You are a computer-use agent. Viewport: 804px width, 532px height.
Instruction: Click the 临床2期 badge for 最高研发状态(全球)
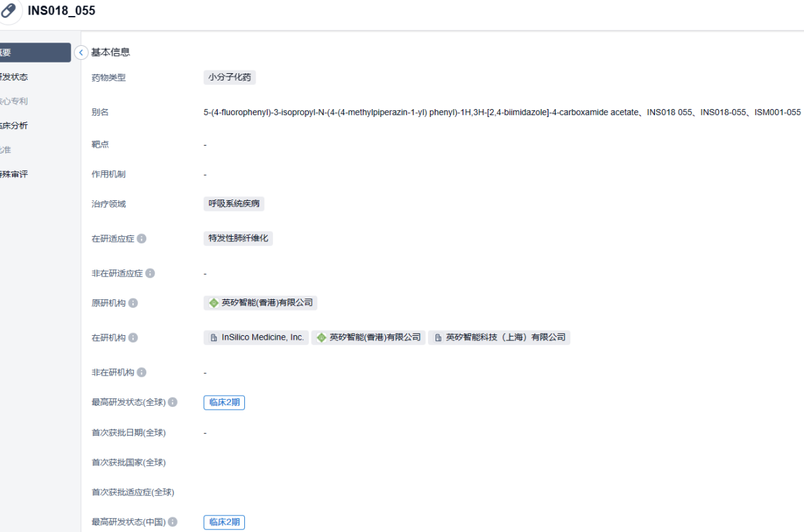[x=224, y=402]
